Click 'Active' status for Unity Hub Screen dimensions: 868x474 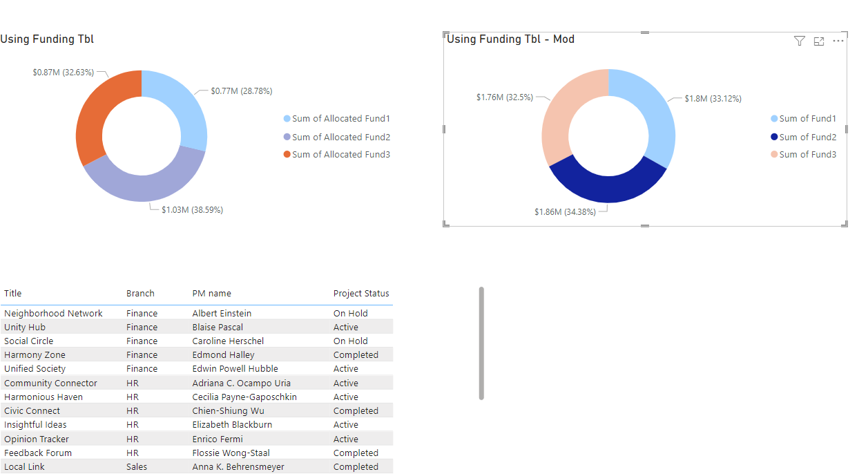[x=346, y=328]
